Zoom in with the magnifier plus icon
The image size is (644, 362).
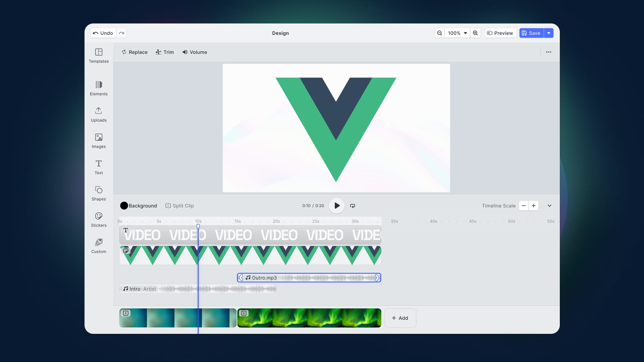(475, 33)
